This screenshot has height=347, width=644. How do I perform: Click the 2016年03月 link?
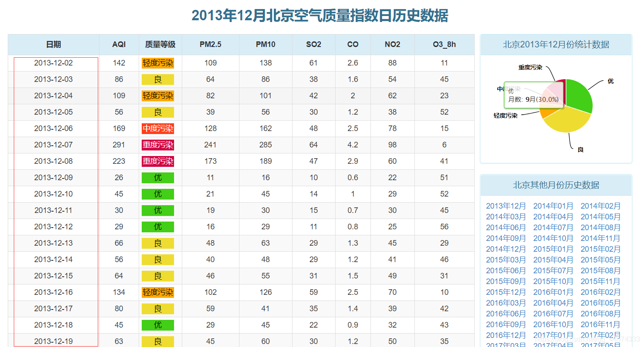point(506,303)
